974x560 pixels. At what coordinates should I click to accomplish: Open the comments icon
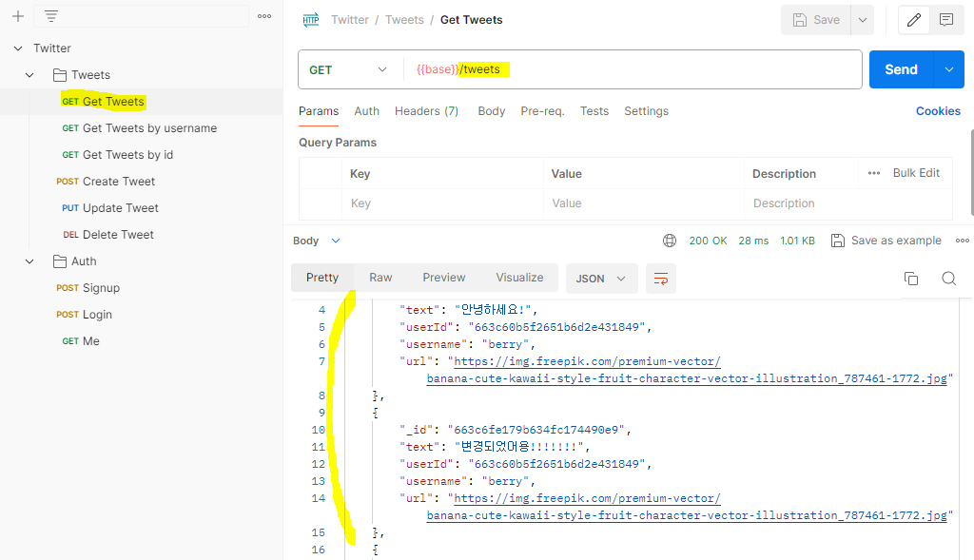pyautogui.click(x=946, y=20)
